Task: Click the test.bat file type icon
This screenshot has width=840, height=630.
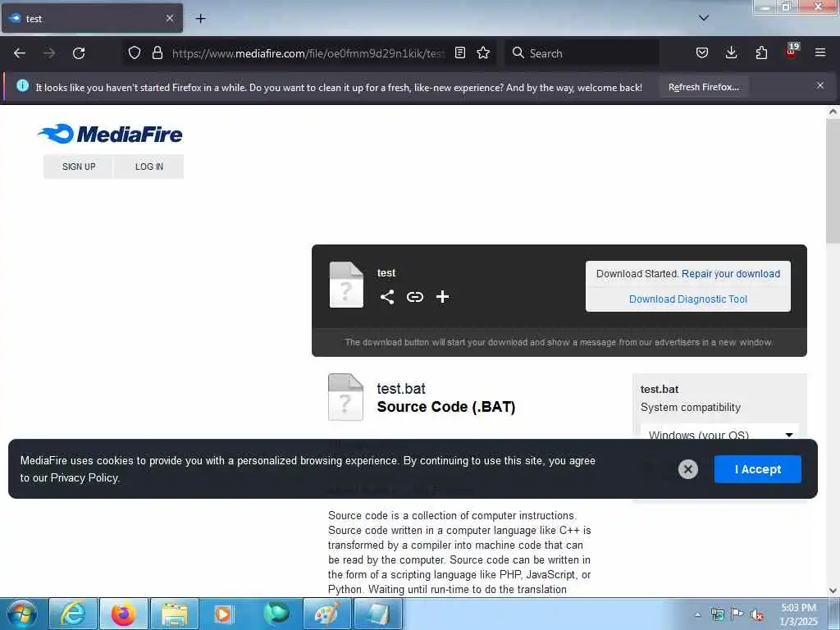Action: [345, 397]
